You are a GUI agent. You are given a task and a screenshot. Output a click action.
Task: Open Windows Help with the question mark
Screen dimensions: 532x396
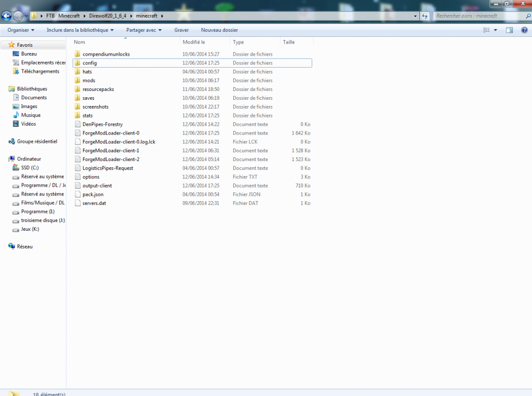tap(524, 30)
